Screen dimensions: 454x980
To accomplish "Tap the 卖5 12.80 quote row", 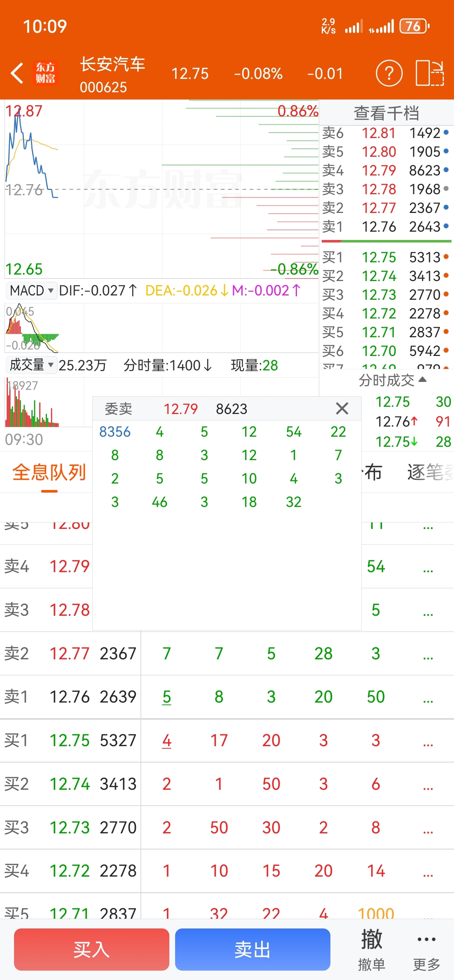I will [386, 152].
